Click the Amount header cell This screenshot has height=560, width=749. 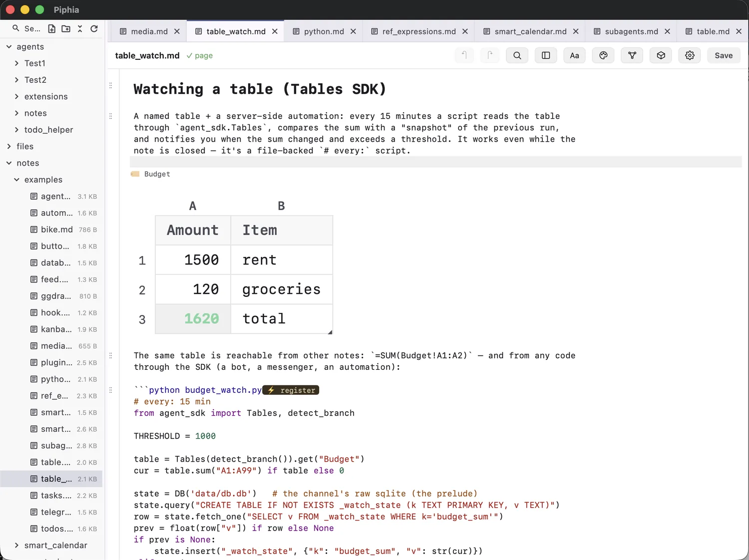[193, 230]
